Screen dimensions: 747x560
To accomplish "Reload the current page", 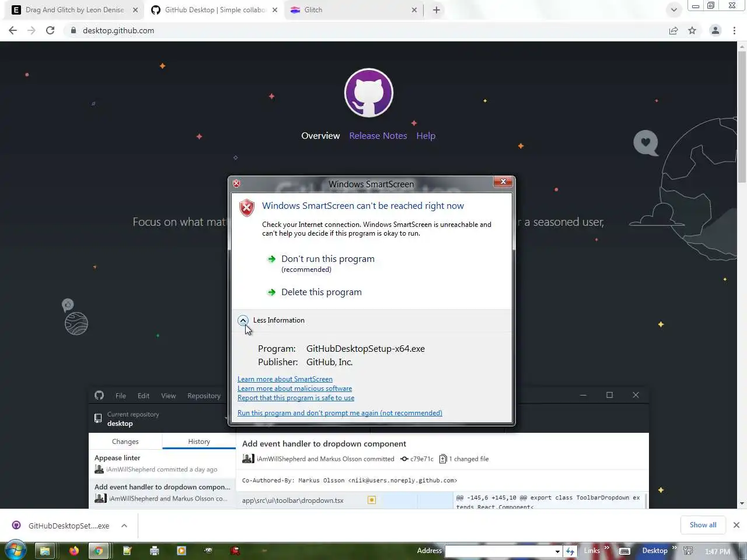I will pos(50,30).
